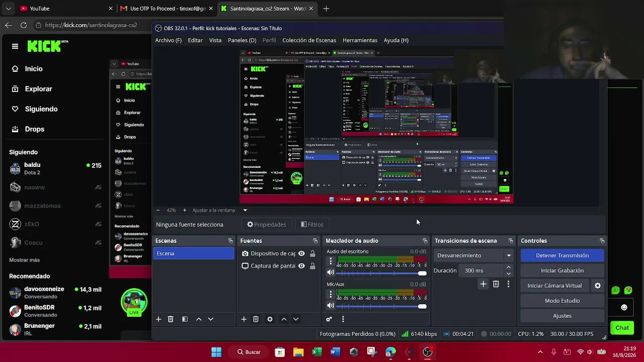Move source up with the Fuentes up arrow
Viewport: 644px width, 362px height.
[284, 319]
